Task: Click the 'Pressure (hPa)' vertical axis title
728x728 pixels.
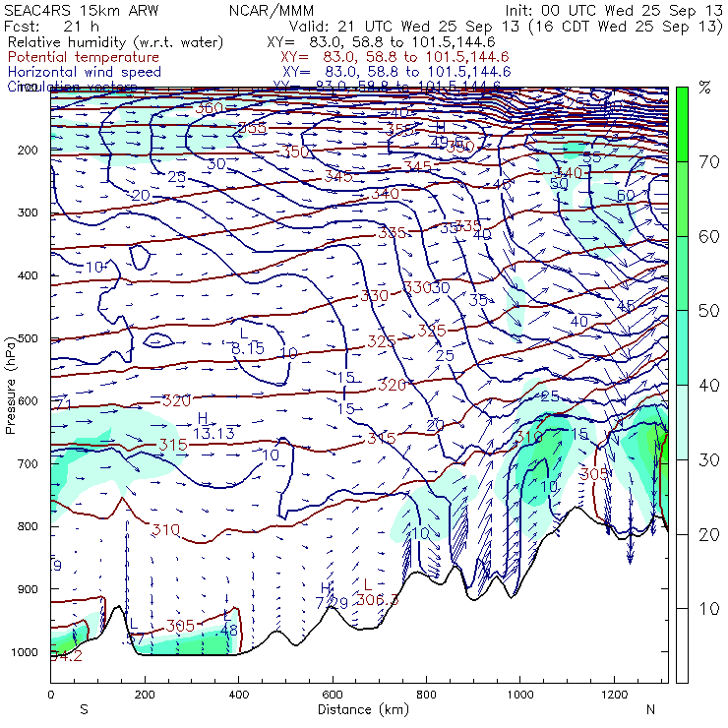Action: (x=10, y=385)
